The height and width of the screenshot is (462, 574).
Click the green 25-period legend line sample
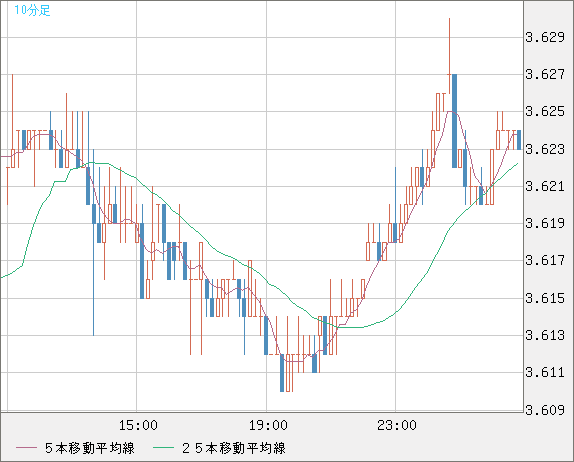point(163,448)
